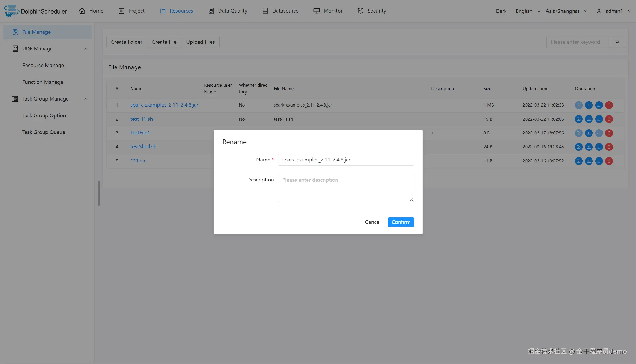Image resolution: width=636 pixels, height=364 pixels.
Task: Confirm the rename dialog
Action: coord(401,222)
